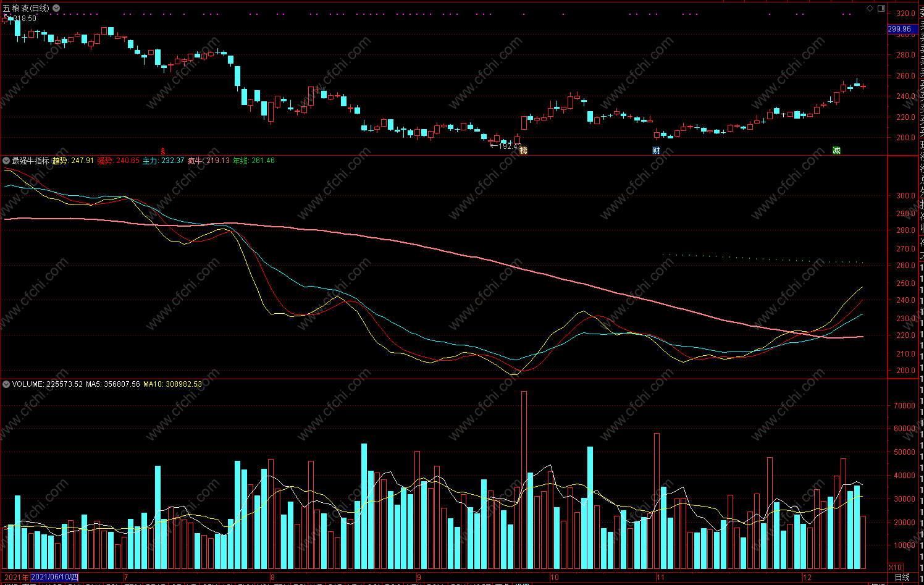Click the tallest red volume bar near October
Viewport: 924px width, 585px height.
click(x=524, y=480)
